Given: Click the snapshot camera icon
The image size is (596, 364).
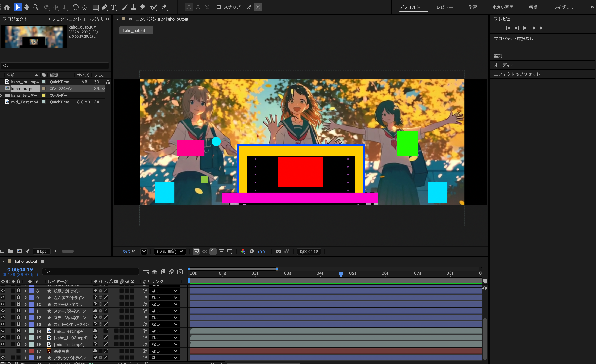Looking at the screenshot, I should (x=278, y=252).
